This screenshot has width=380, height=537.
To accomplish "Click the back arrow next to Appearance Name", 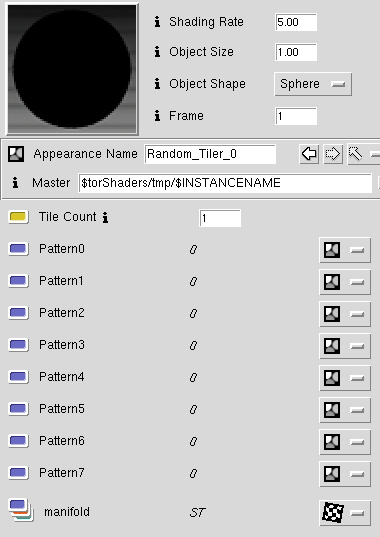I will pos(309,154).
